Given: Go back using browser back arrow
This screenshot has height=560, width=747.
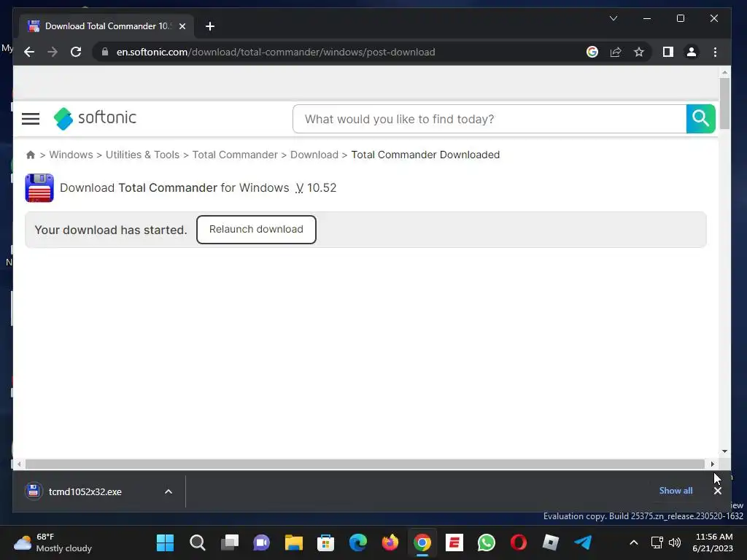Looking at the screenshot, I should pos(29,52).
